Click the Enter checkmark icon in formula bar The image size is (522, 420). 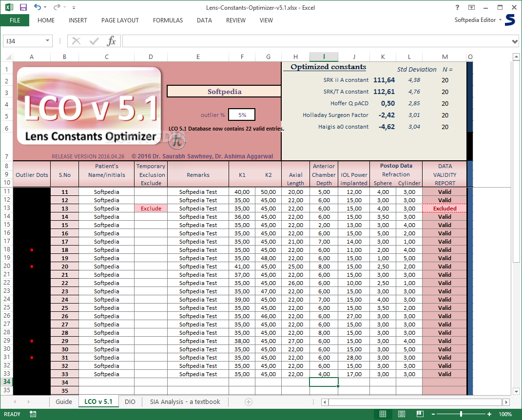(x=94, y=41)
